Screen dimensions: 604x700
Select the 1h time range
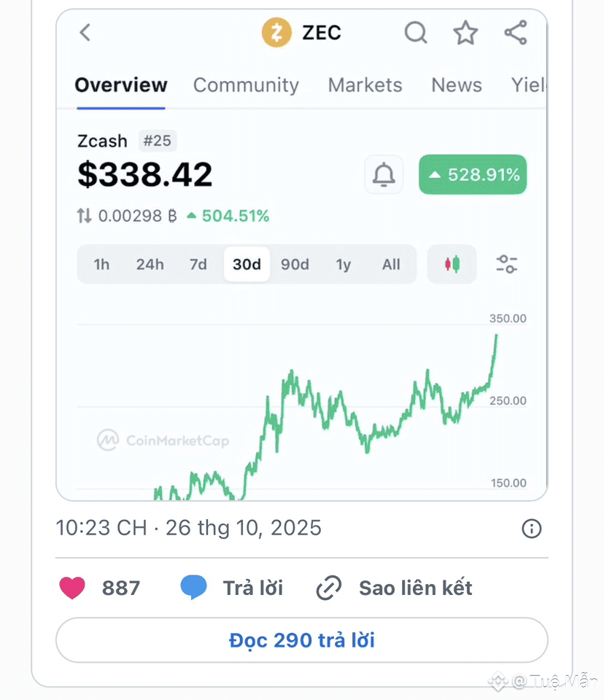point(101,264)
